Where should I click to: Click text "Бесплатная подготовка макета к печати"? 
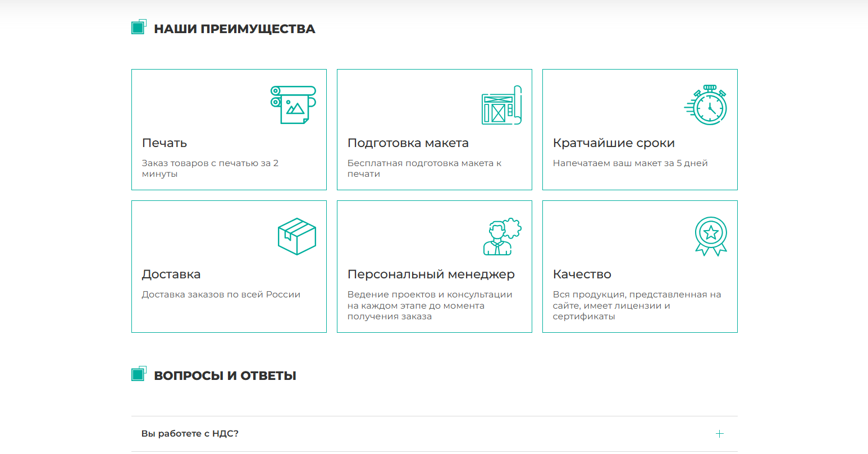tap(424, 168)
